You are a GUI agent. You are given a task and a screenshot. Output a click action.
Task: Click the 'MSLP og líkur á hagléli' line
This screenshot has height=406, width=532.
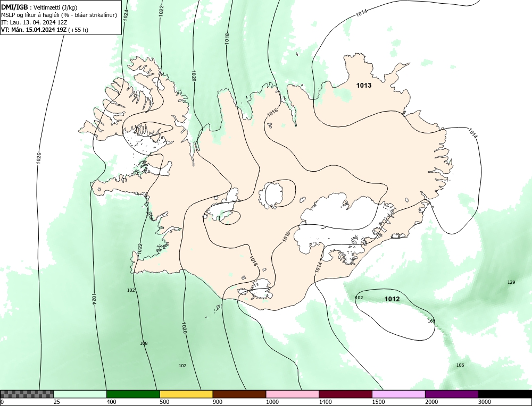click(59, 15)
